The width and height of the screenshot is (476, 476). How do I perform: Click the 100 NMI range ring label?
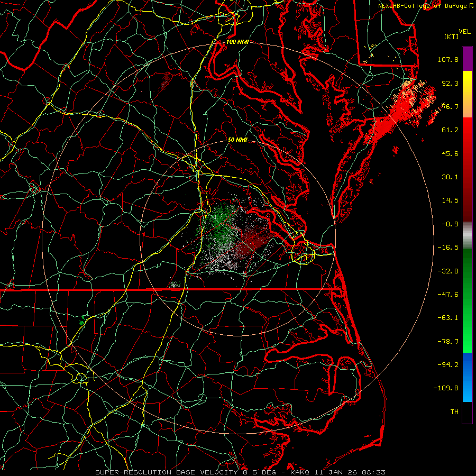click(x=237, y=42)
